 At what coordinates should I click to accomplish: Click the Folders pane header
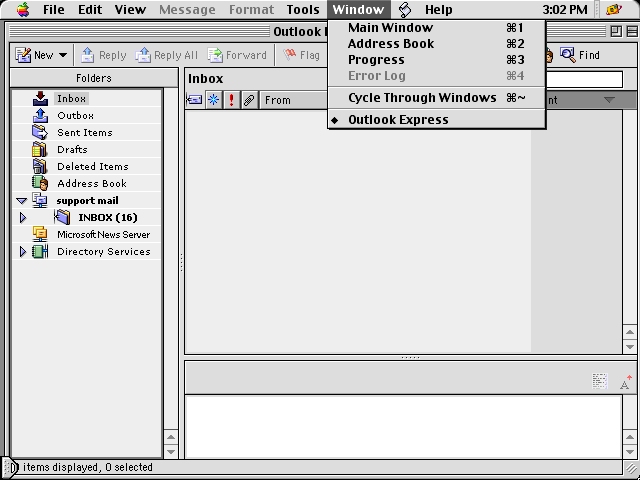[94, 78]
